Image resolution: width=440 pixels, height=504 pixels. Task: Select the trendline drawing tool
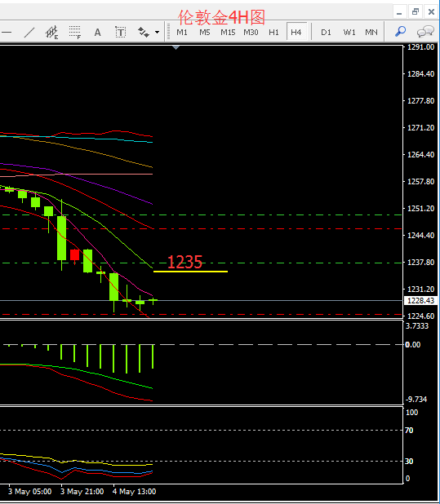tap(29, 32)
